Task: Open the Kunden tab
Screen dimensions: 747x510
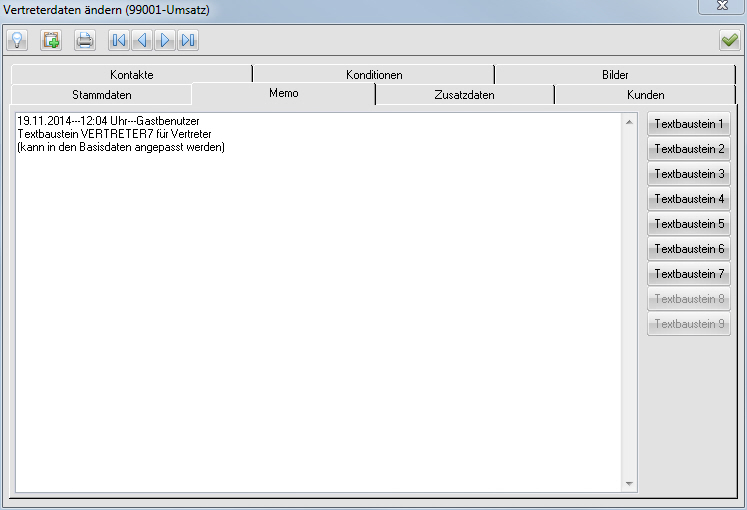Action: pos(645,95)
